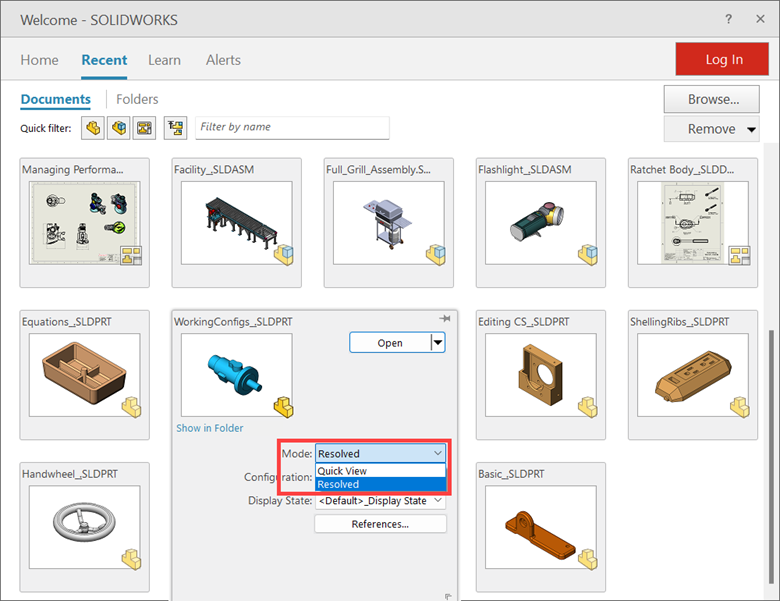Image resolution: width=780 pixels, height=601 pixels.
Task: Click the red Log In button
Action: (722, 59)
